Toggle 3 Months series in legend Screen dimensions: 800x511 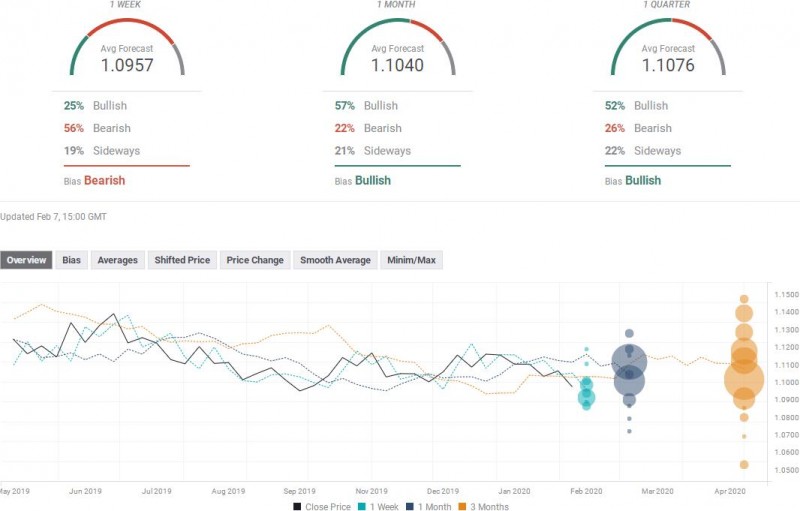484,506
